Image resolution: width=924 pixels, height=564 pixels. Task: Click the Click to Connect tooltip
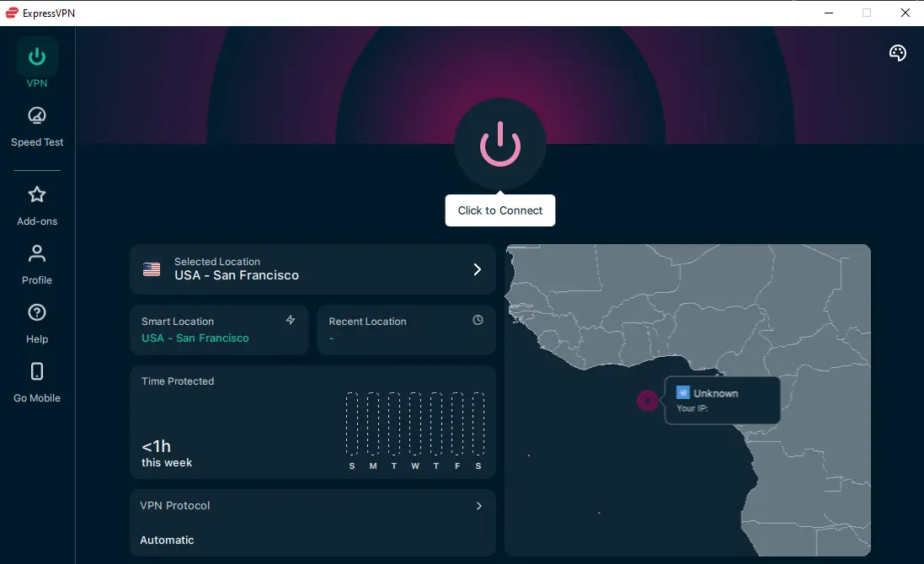(499, 210)
